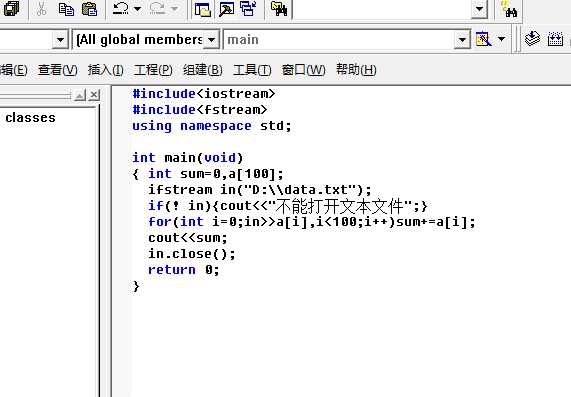Click the #include<iostream> code line

[204, 94]
